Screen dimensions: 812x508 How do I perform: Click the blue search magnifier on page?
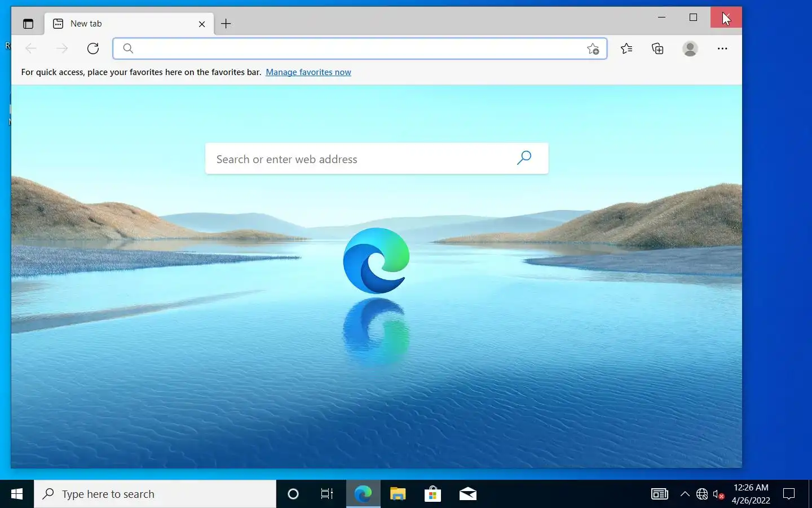(x=524, y=158)
